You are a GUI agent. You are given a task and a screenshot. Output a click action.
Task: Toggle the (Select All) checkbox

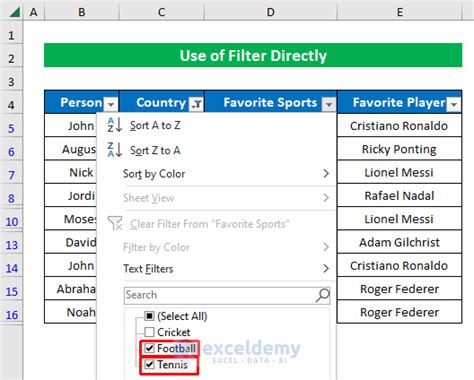click(149, 316)
